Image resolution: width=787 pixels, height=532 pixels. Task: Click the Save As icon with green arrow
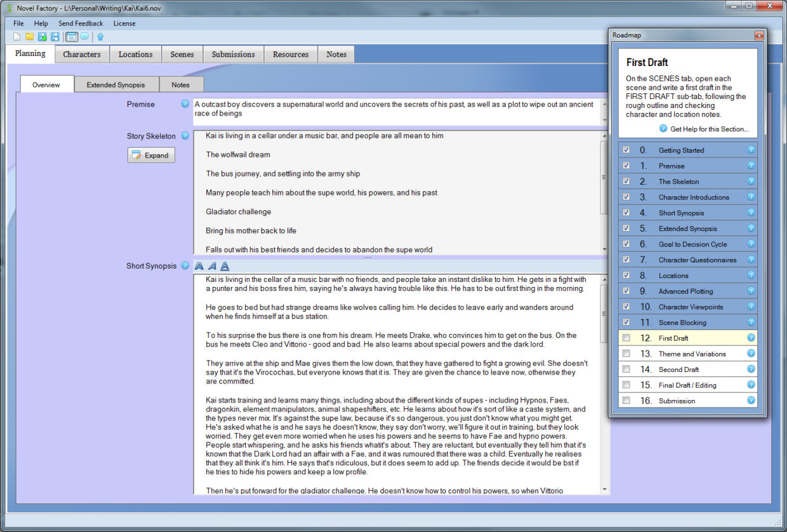pos(42,37)
